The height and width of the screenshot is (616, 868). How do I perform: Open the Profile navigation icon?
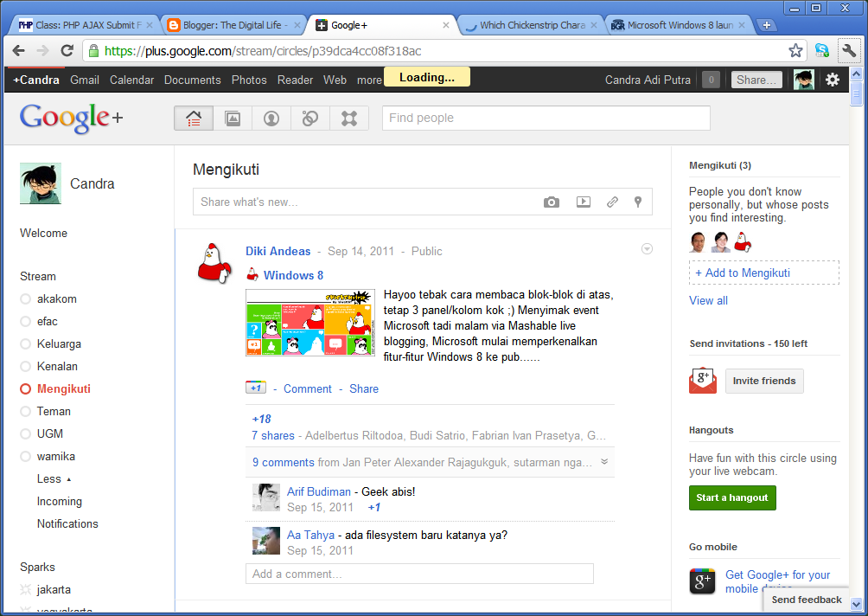[271, 118]
